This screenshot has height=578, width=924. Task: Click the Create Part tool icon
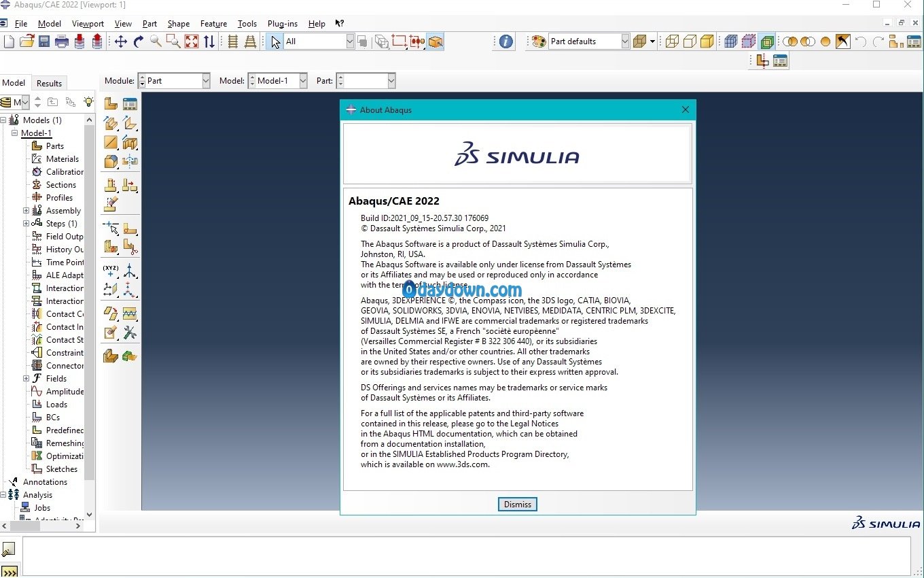click(111, 104)
